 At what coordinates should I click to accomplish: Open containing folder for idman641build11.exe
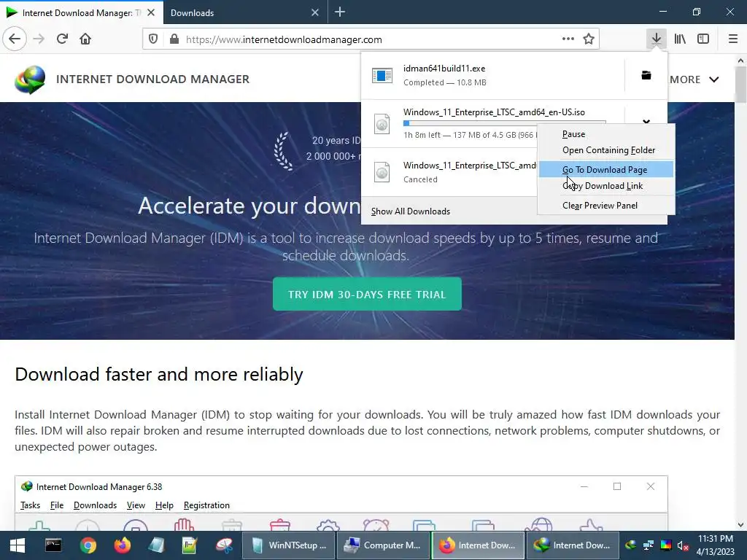tap(646, 75)
